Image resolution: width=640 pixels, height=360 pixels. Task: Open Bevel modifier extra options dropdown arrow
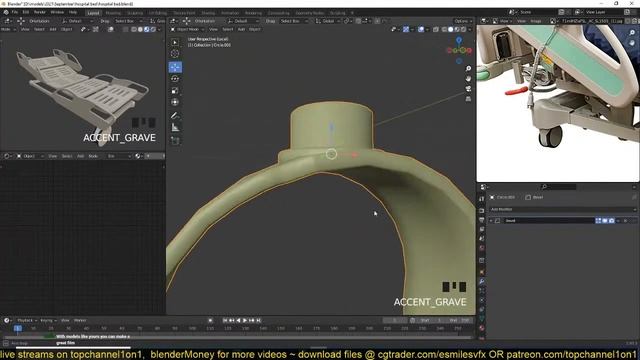point(618,220)
